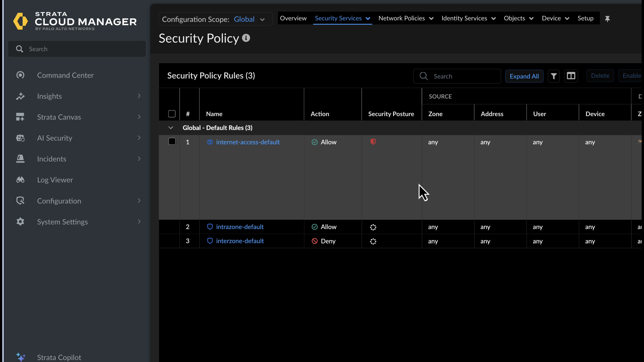This screenshot has width=644, height=362.
Task: Click the pin icon in the top toolbar
Action: tap(607, 18)
